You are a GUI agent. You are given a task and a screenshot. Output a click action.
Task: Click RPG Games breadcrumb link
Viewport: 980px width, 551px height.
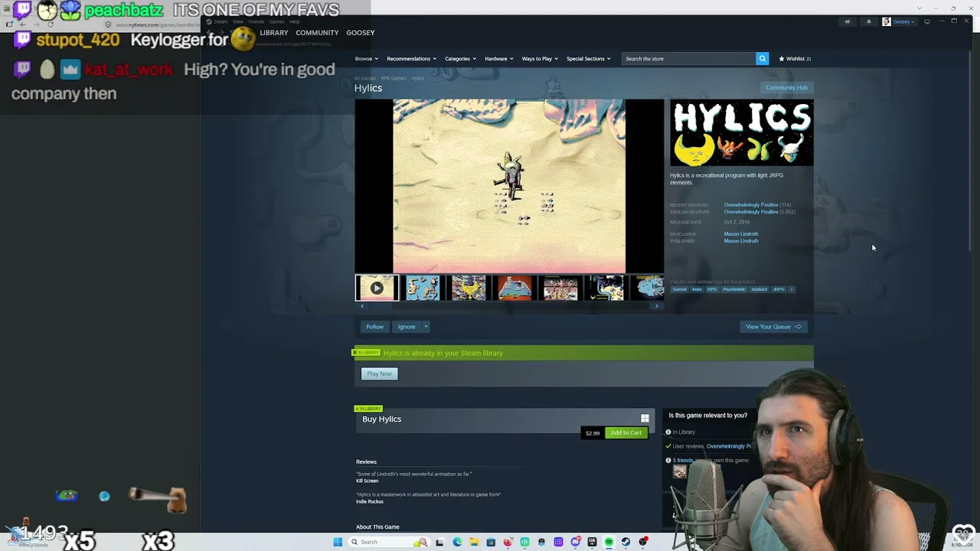(394, 78)
